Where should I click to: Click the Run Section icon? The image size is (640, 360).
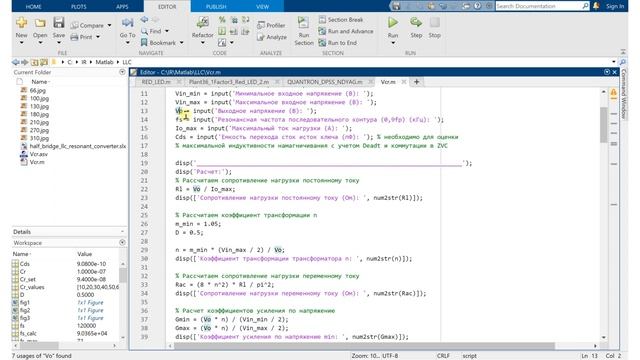coord(303,23)
